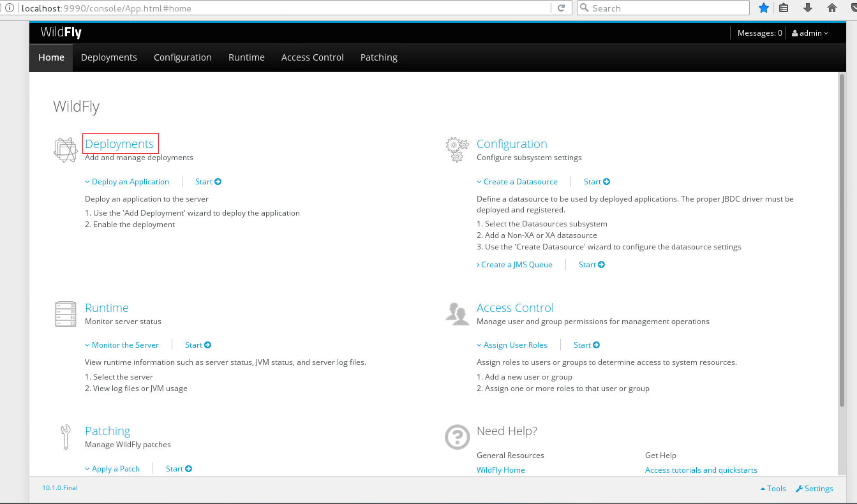Click the page's vertical scrollbar

point(842,242)
